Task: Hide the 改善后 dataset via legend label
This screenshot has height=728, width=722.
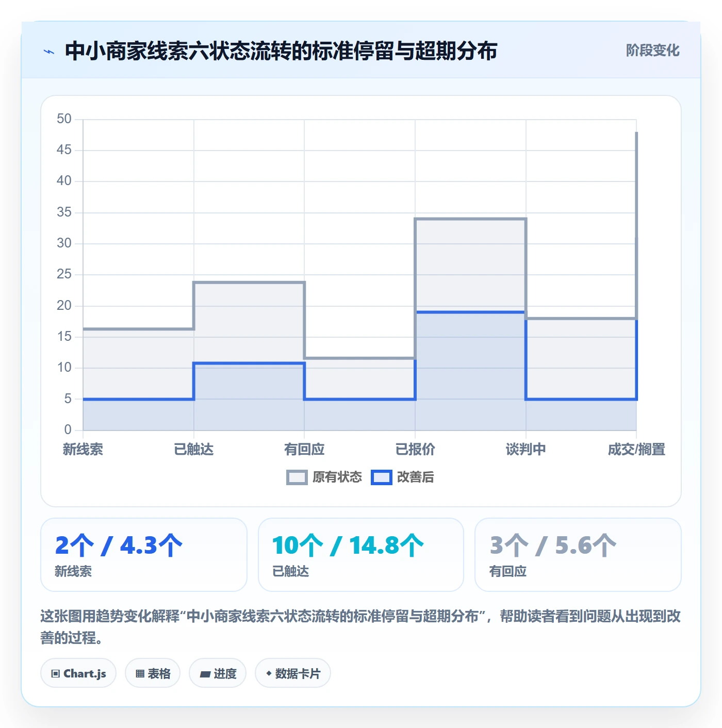Action: tap(415, 477)
